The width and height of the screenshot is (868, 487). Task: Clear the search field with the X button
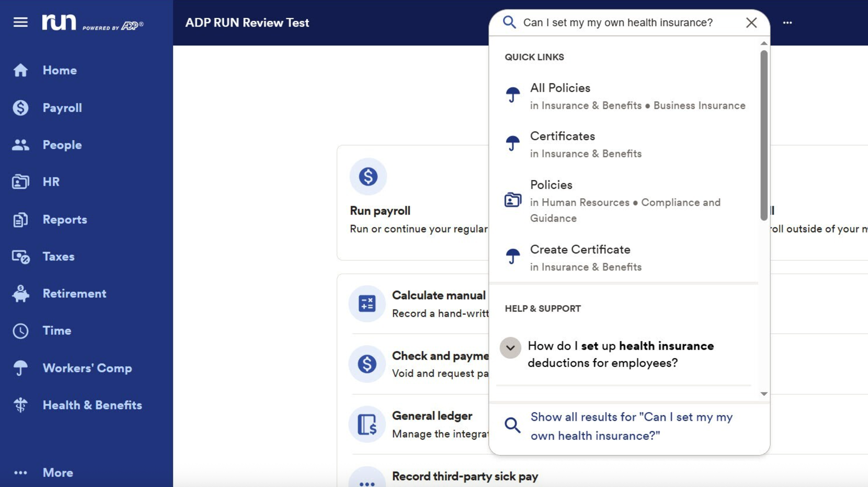(752, 23)
